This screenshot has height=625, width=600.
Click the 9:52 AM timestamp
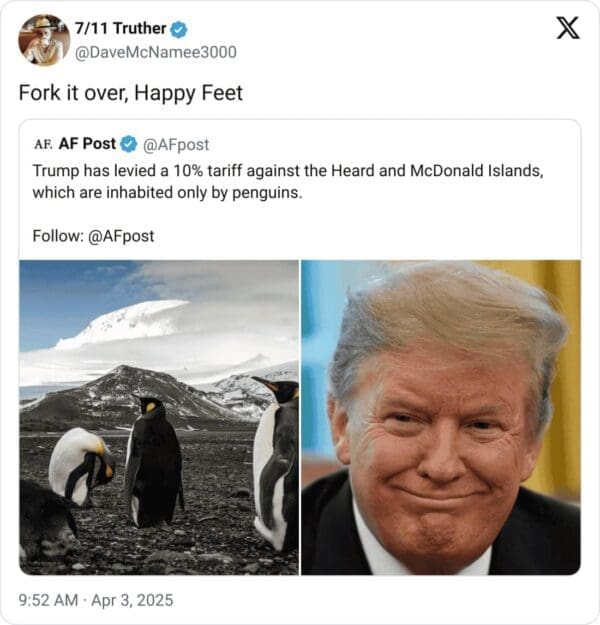coord(48,600)
